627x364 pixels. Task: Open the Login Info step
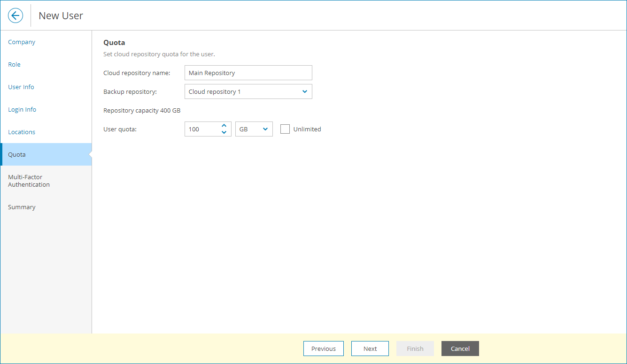[x=22, y=109]
